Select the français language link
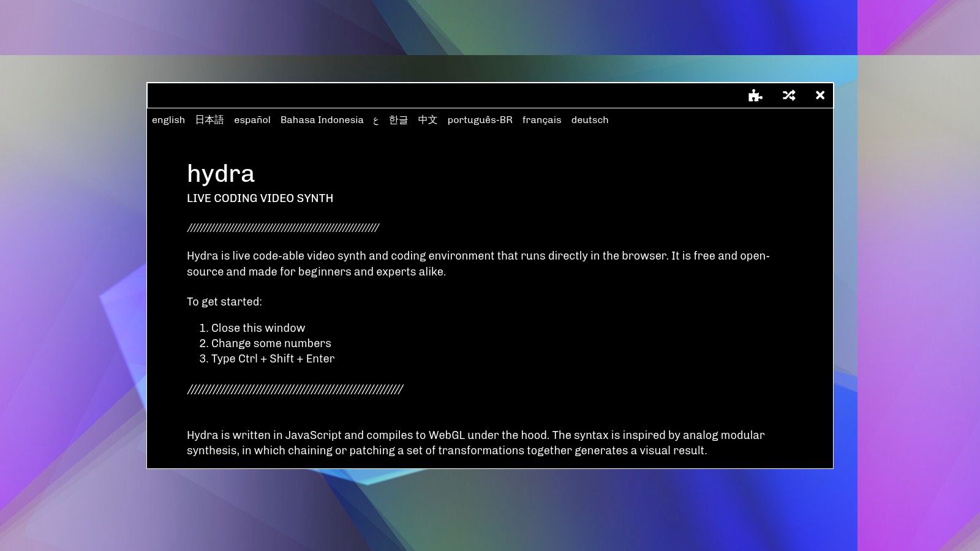Screen dimensions: 980x551 click(x=542, y=120)
